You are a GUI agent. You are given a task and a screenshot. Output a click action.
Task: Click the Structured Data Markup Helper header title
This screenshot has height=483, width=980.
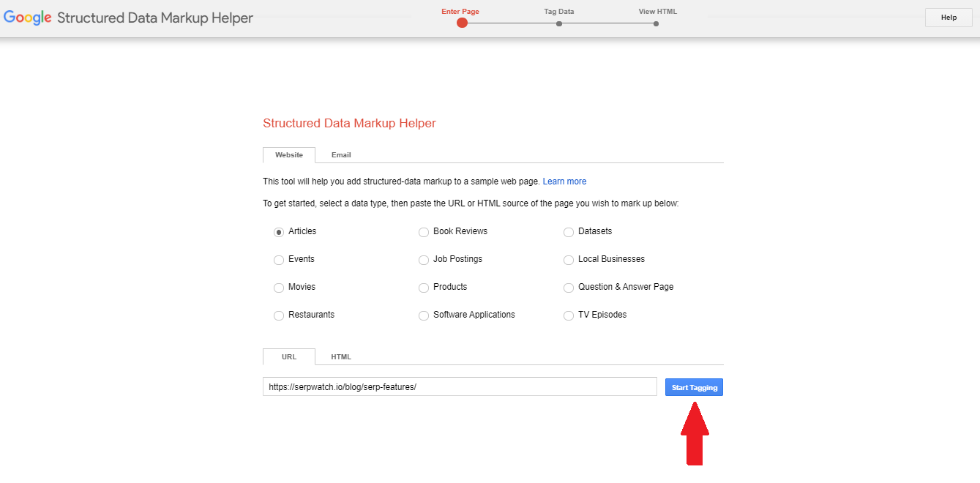click(x=155, y=18)
